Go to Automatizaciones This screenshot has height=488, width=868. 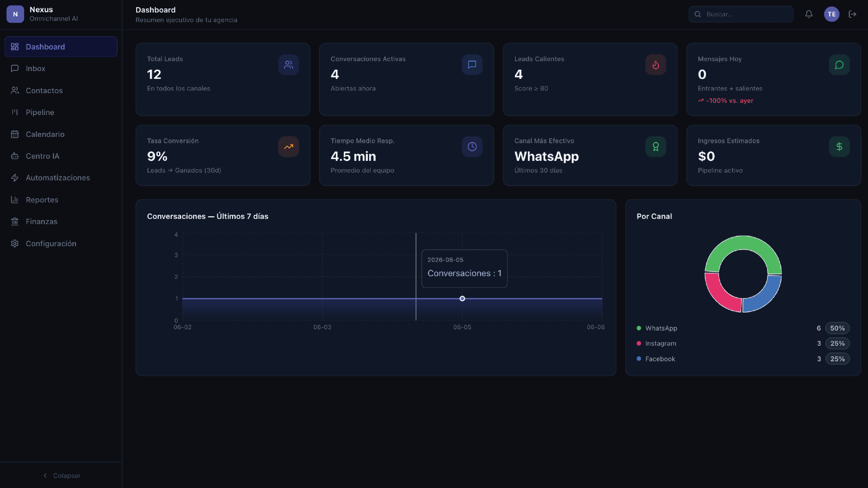point(61,178)
